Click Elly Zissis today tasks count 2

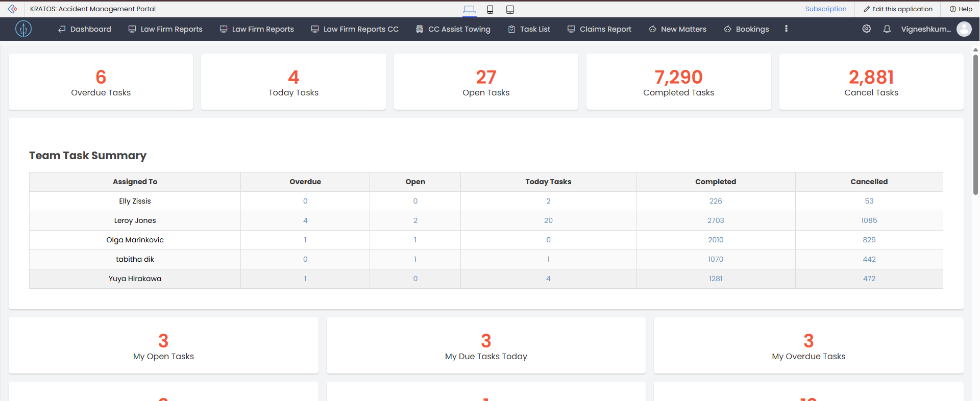(548, 201)
